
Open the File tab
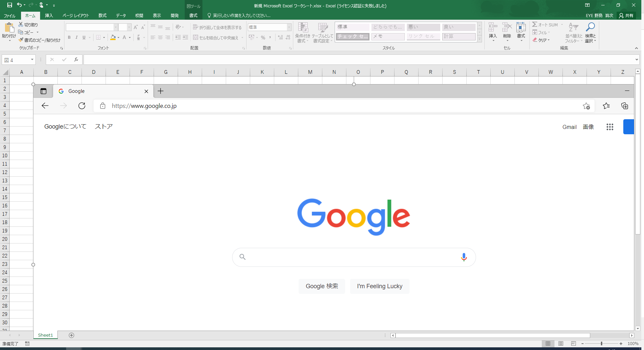click(10, 16)
